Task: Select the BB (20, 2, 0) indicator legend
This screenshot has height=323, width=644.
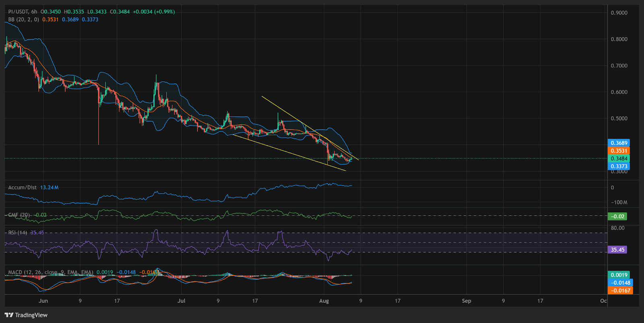Action: pos(23,19)
